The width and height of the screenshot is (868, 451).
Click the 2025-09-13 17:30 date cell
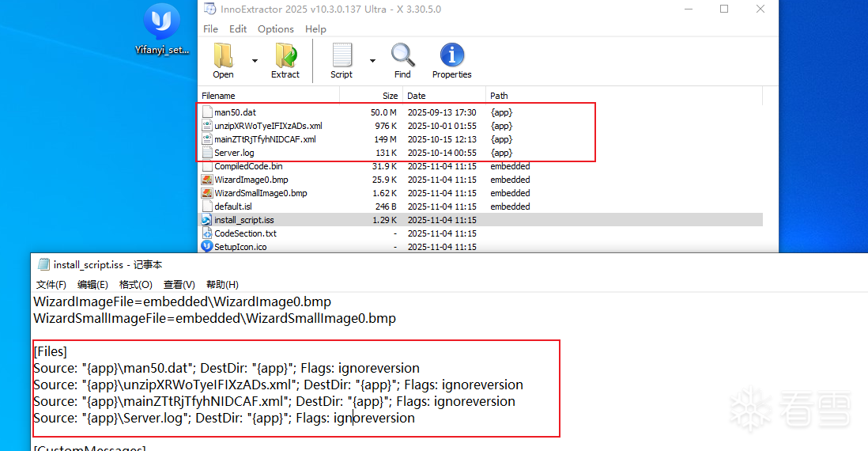point(442,112)
